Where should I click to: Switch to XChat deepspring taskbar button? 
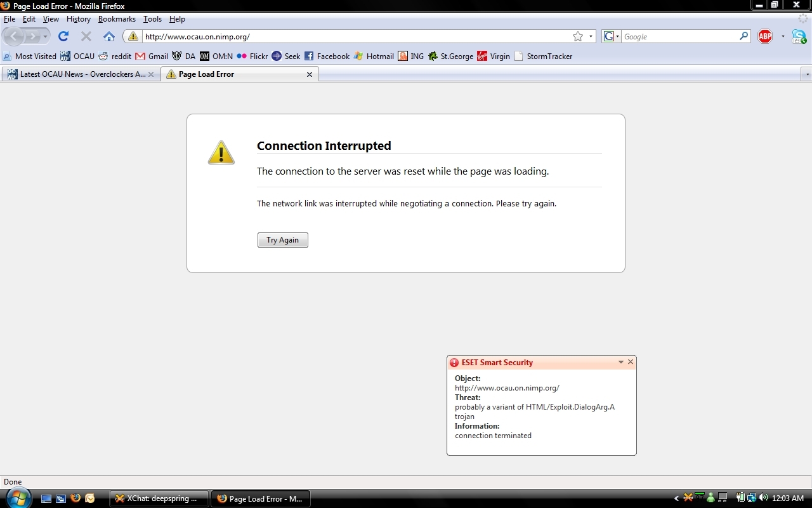point(159,498)
